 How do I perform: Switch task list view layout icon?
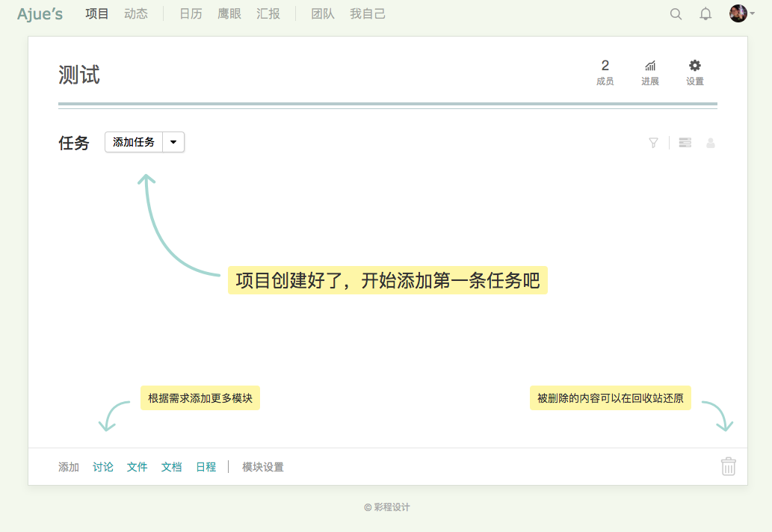685,143
